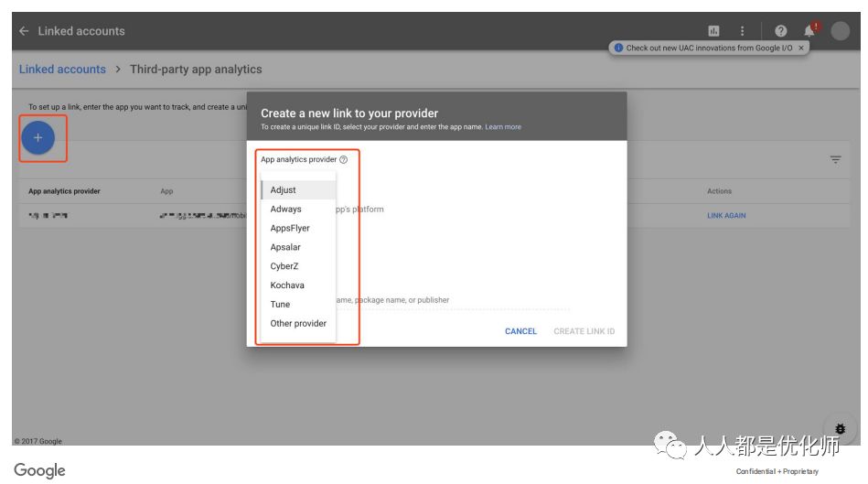Open the reports chart icon in header

click(x=713, y=31)
